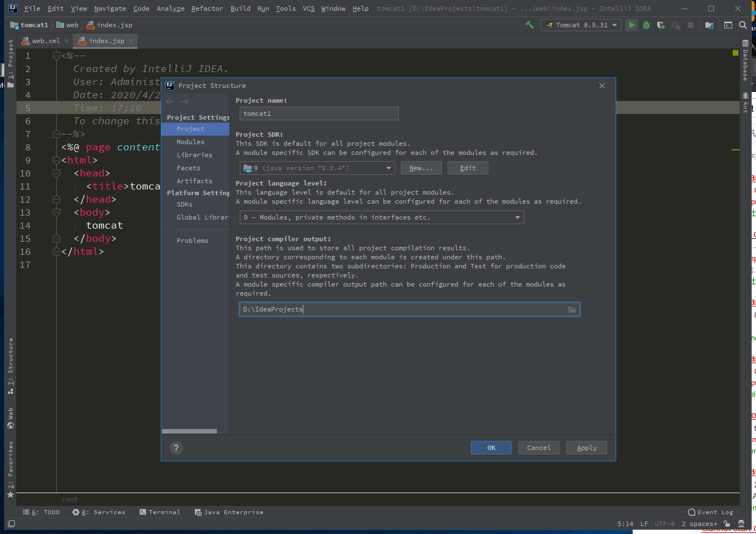Toggle tool window bars icon bottom-left
The image size is (756, 534).
point(11,524)
